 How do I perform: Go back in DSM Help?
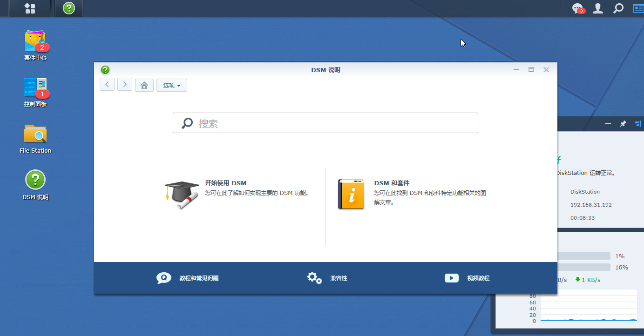pyautogui.click(x=107, y=85)
